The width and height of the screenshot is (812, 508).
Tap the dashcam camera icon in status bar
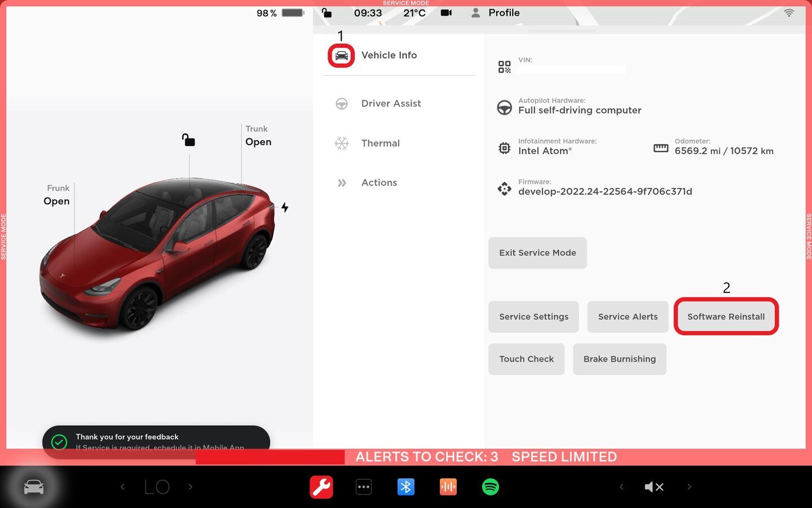coord(446,12)
